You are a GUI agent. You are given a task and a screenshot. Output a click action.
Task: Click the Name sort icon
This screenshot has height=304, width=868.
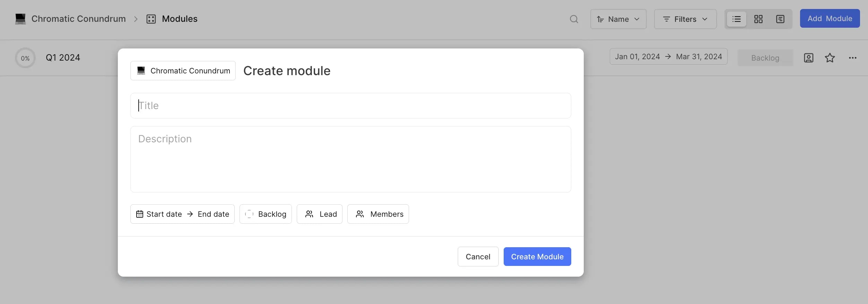point(600,19)
